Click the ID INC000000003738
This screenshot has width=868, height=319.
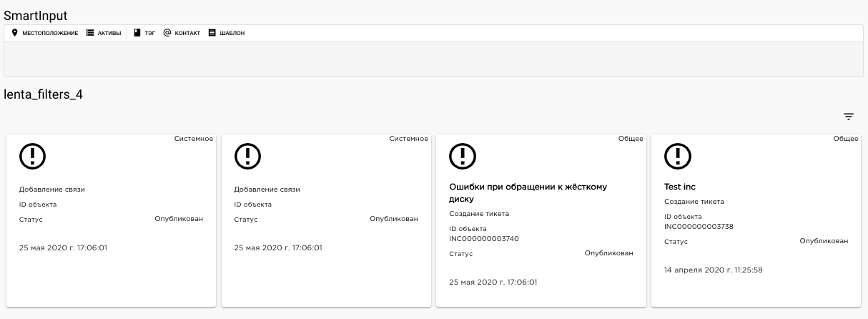tap(699, 227)
